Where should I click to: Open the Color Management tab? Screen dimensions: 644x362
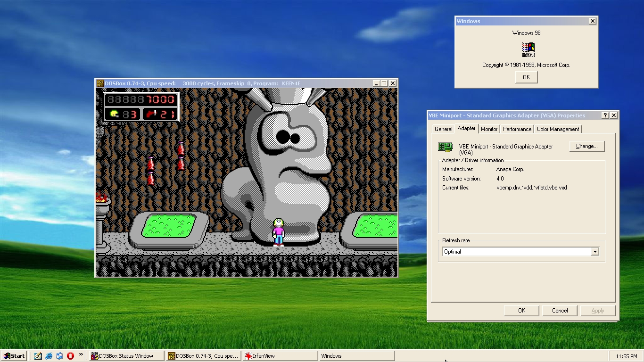(558, 129)
